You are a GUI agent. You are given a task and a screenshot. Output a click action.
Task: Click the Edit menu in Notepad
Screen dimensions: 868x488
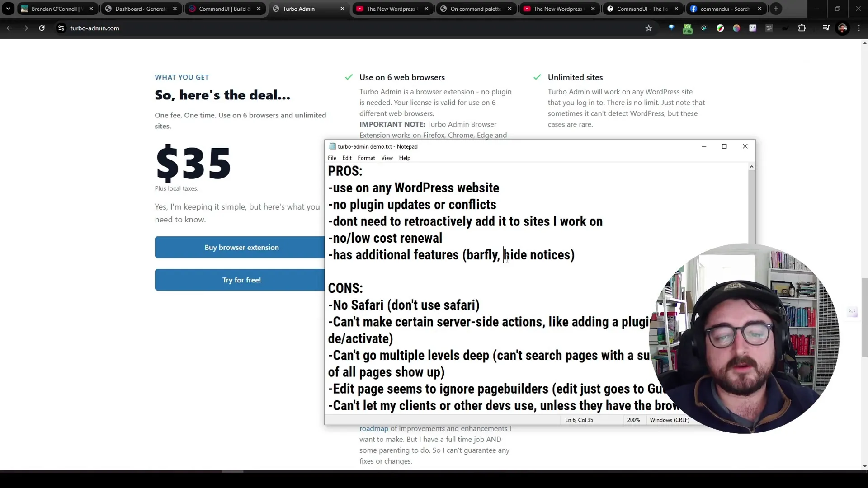click(x=347, y=158)
